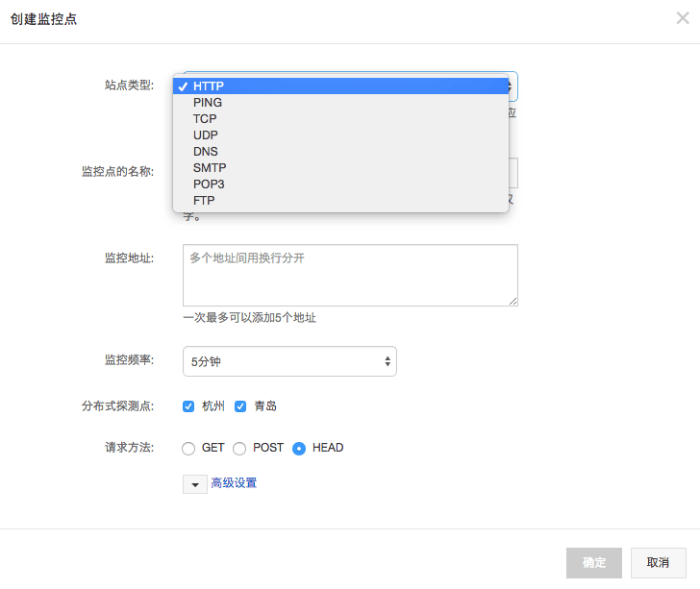This screenshot has width=700, height=589.
Task: Open the 高级设置 link
Action: tap(234, 483)
